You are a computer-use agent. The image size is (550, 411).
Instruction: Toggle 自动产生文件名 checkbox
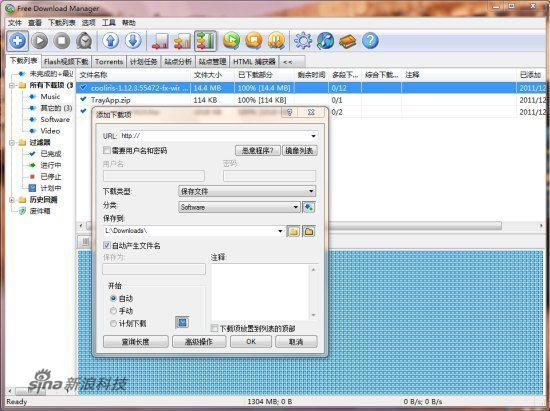click(107, 245)
